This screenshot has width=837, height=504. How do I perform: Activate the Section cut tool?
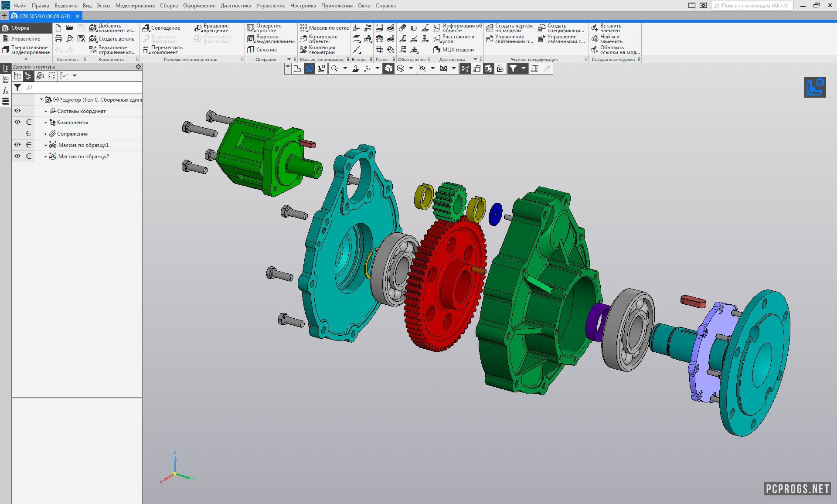251,50
